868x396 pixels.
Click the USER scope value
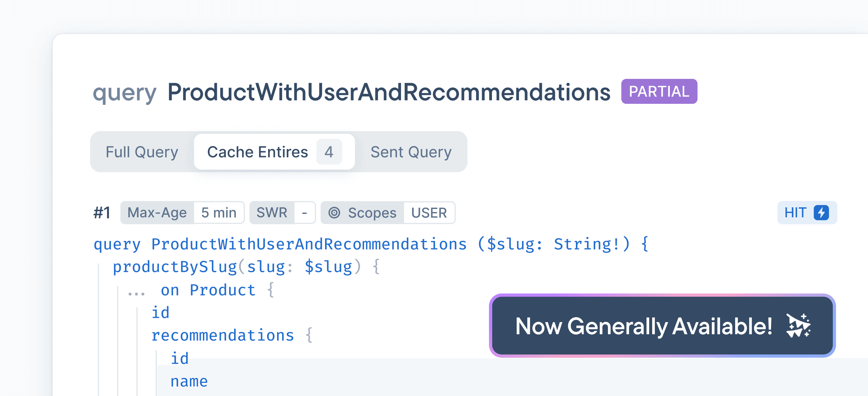coord(429,213)
